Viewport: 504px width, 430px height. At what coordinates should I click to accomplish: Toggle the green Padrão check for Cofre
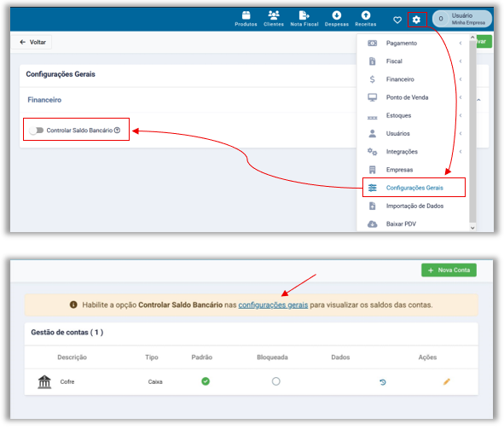pyautogui.click(x=206, y=381)
